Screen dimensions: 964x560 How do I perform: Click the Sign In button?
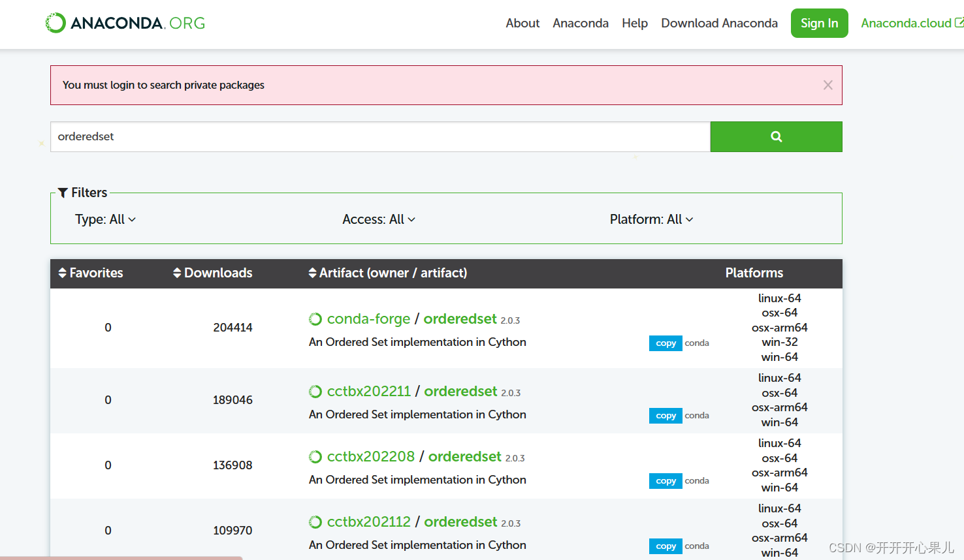coord(819,23)
